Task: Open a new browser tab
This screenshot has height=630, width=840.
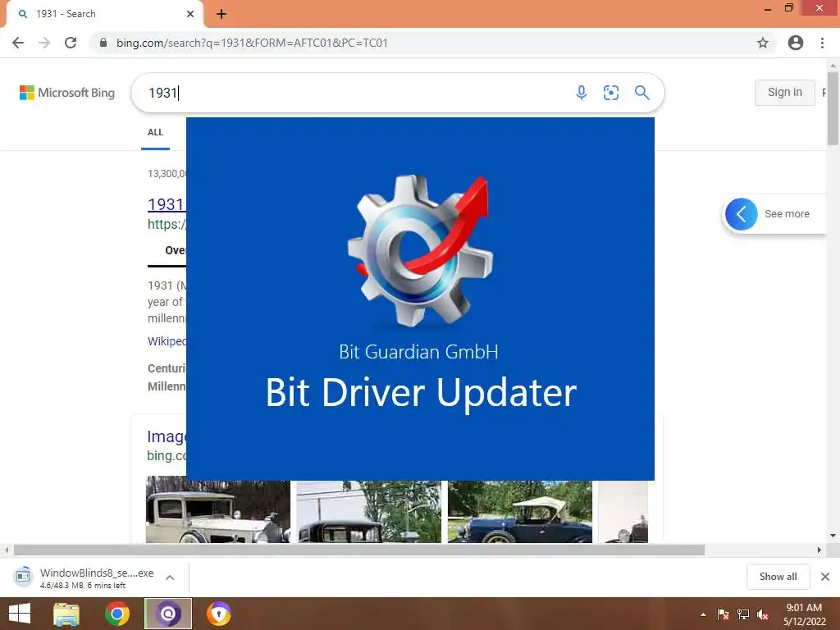Action: (221, 14)
